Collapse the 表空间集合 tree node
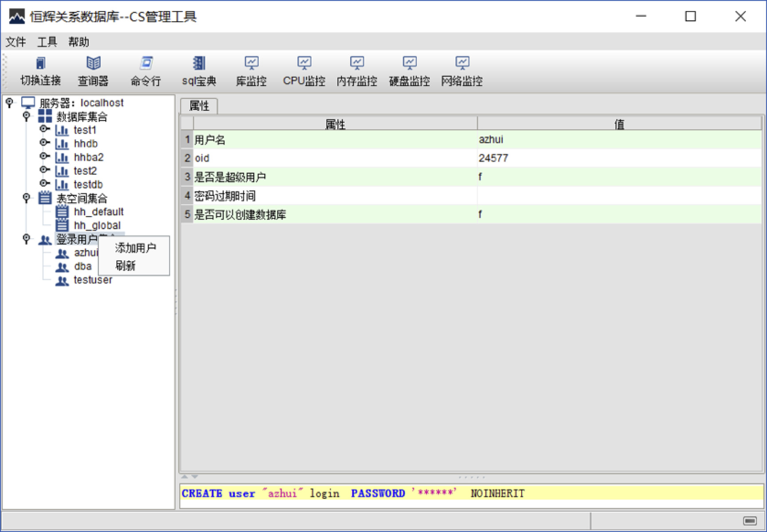 click(x=27, y=197)
